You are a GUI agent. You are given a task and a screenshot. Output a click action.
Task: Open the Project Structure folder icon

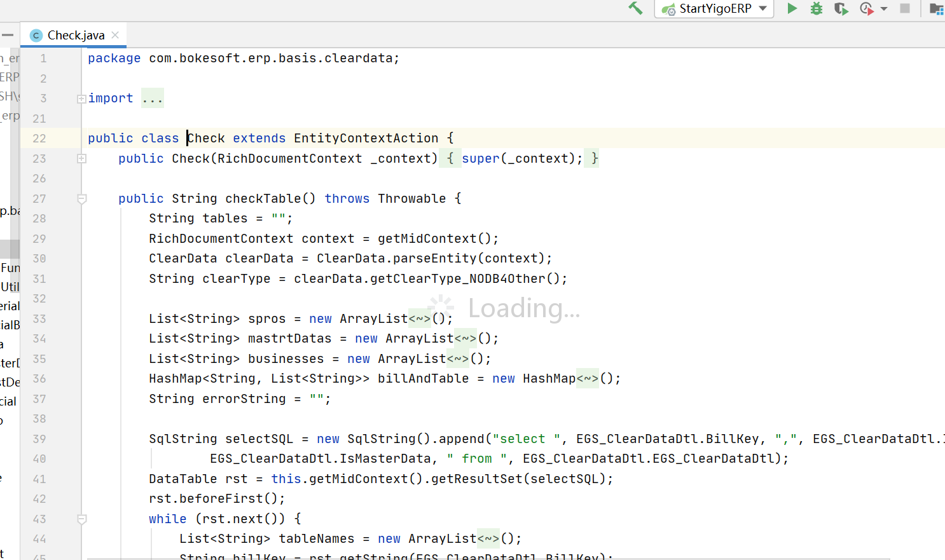pos(936,8)
